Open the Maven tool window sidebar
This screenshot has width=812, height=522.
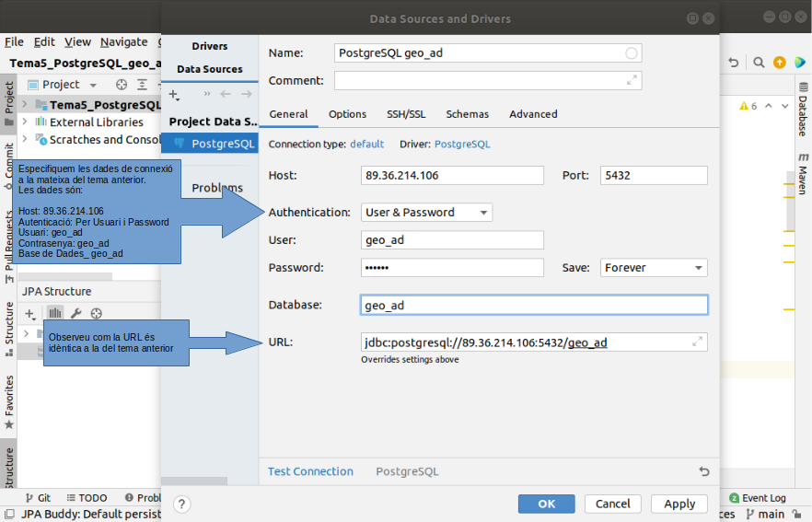click(x=803, y=173)
